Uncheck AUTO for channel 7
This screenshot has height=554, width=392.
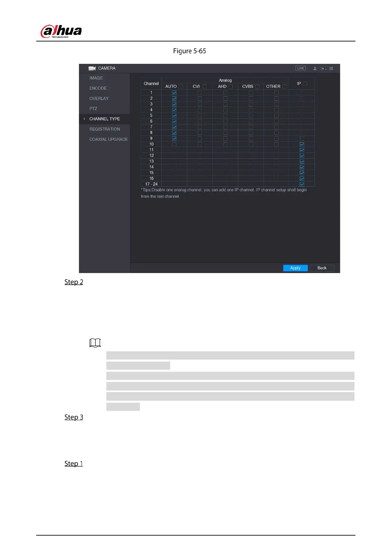174,127
